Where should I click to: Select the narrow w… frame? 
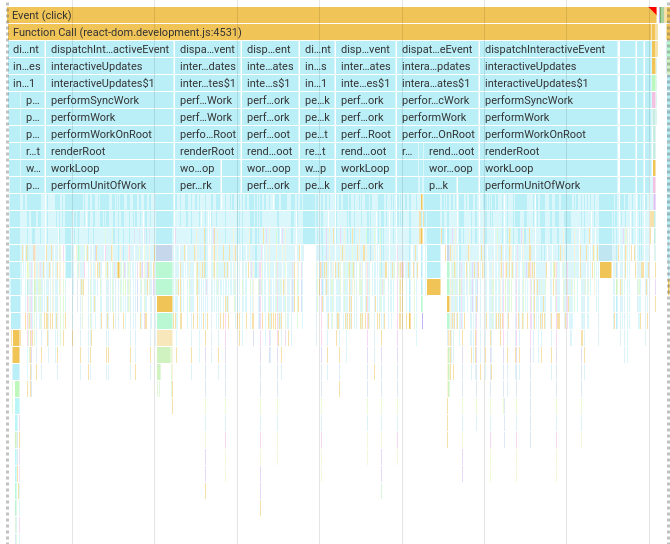tap(32, 168)
